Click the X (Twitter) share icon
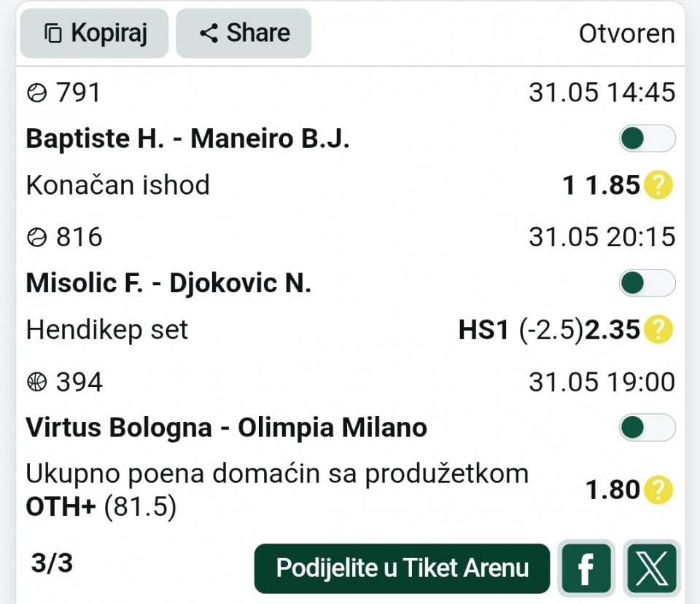 [652, 568]
